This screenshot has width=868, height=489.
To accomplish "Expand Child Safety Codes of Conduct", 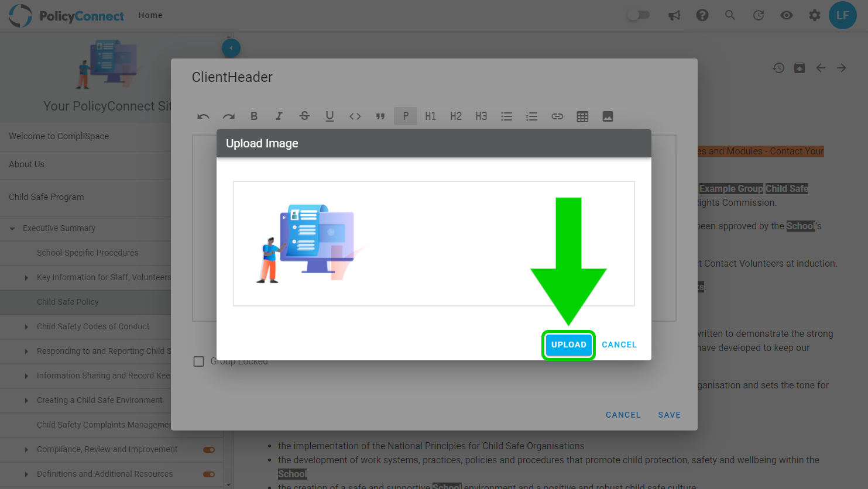I will pos(26,327).
